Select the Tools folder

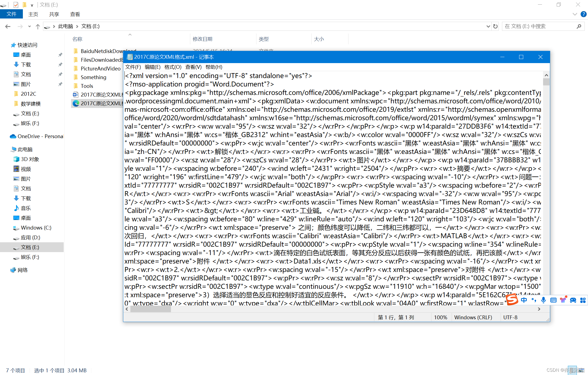pos(87,86)
